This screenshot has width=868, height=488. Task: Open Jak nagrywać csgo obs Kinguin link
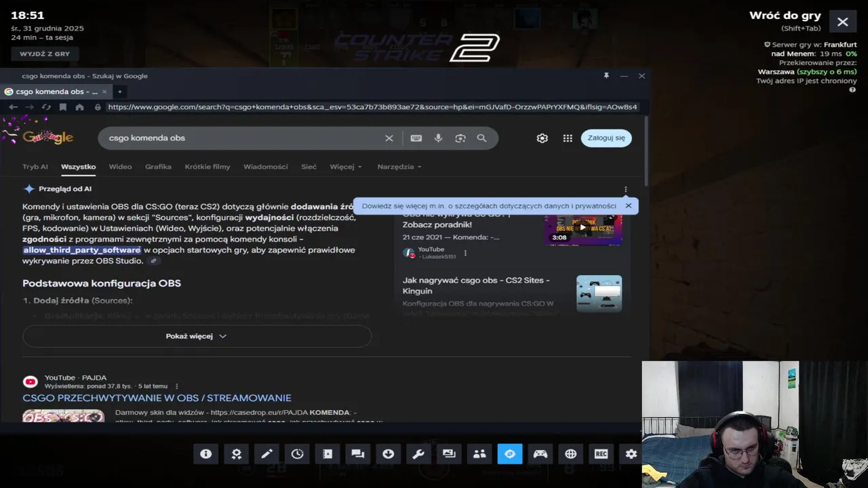coord(476,285)
